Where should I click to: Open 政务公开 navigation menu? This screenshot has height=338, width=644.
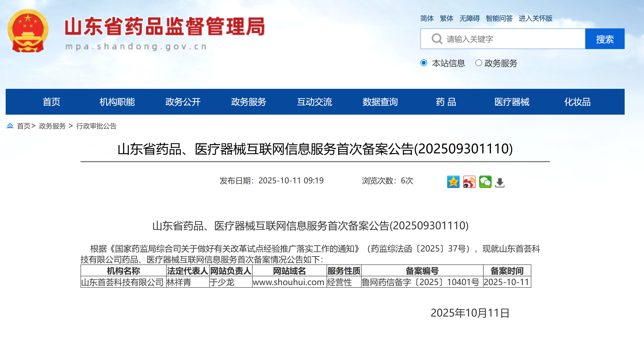click(x=183, y=102)
